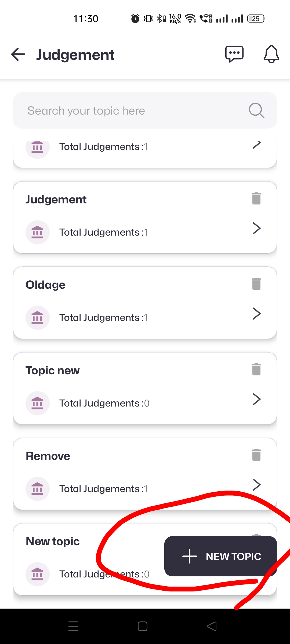Tap the search magnifier icon
Screen dimensions: 290x644
[x=256, y=110]
